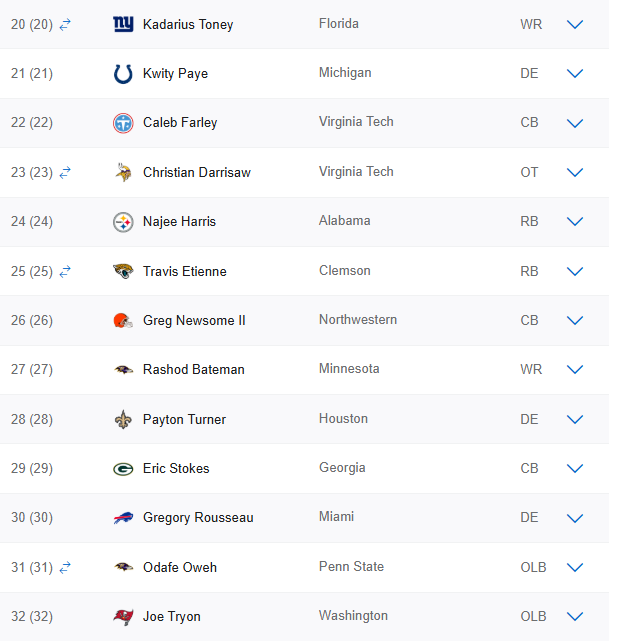Click the Indianapolis Colts horseshoe logo
This screenshot has height=644, width=617.
click(x=123, y=73)
